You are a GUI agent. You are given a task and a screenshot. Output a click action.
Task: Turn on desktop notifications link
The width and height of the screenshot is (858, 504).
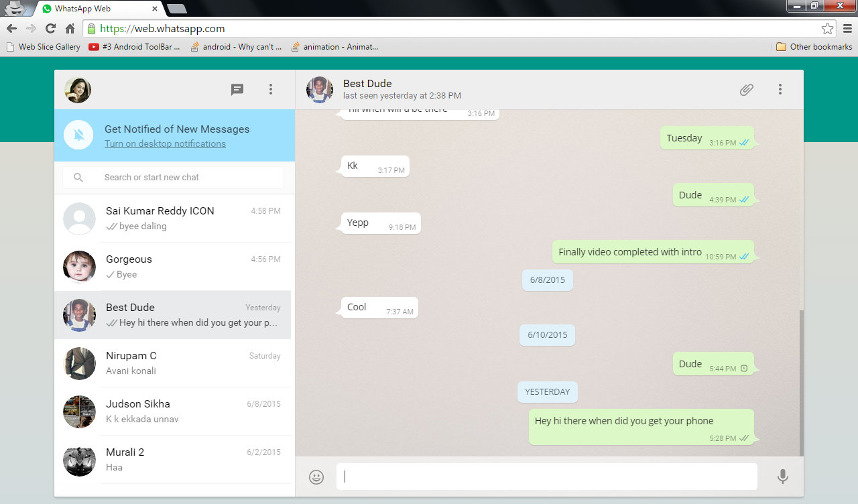165,143
